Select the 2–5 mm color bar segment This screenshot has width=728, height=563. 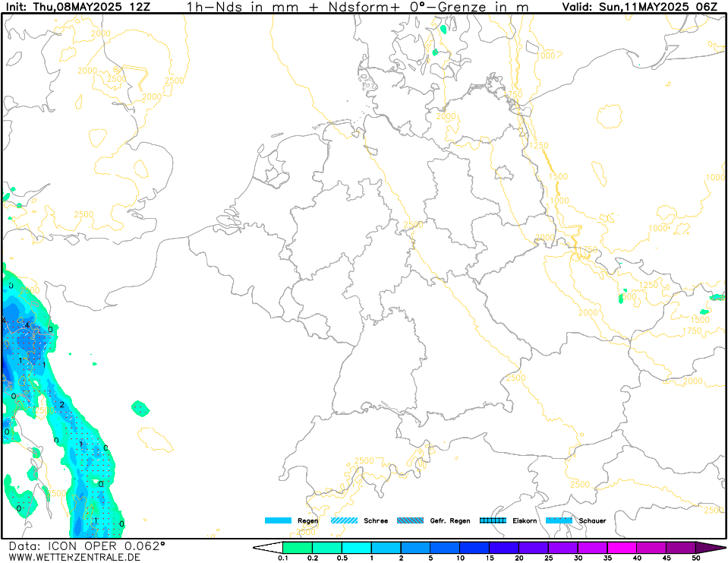click(x=415, y=548)
